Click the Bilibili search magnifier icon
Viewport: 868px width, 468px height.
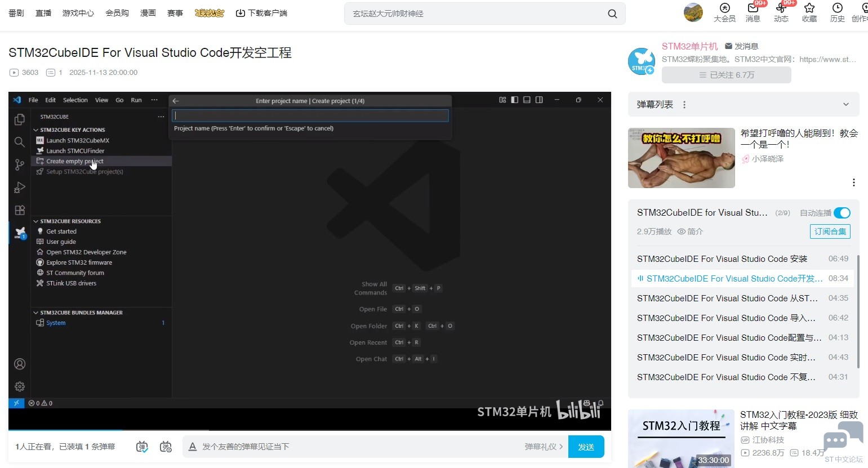(612, 14)
